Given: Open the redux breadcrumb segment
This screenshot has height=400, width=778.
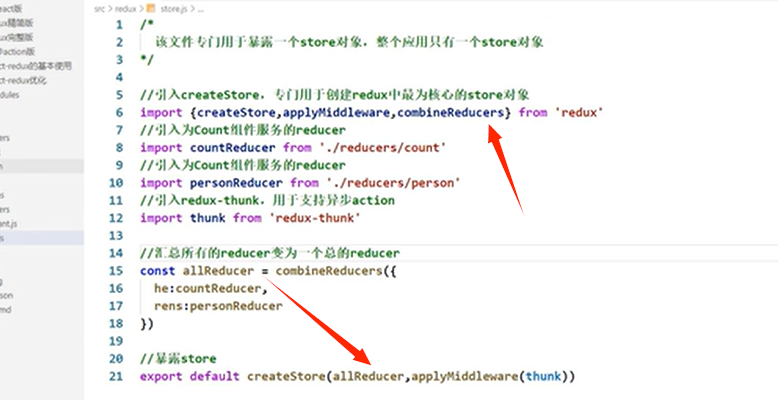Looking at the screenshot, I should click(125, 8).
